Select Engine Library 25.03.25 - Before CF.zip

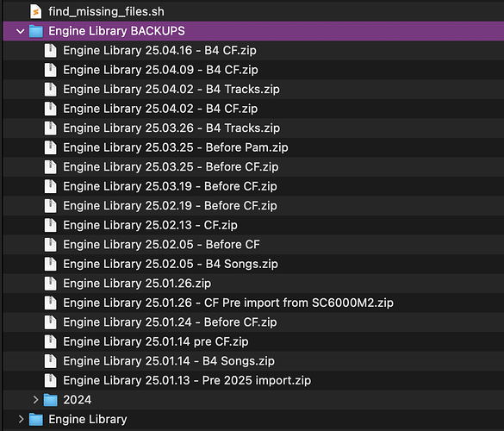click(x=171, y=167)
